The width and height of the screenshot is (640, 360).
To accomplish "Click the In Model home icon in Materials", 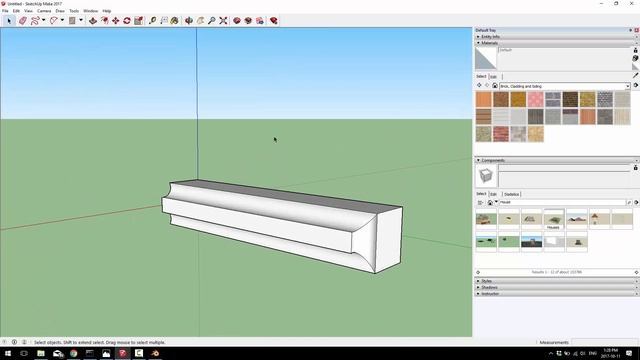I will (x=495, y=86).
